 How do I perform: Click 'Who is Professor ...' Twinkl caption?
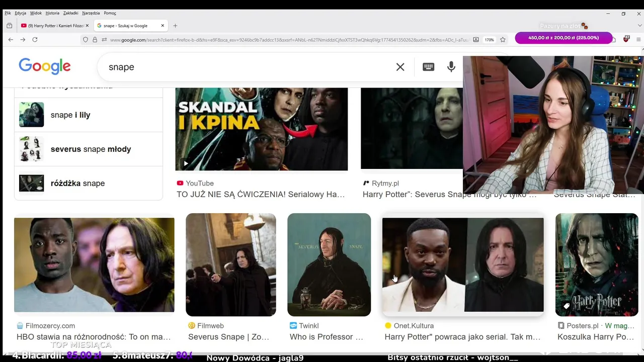point(327,337)
